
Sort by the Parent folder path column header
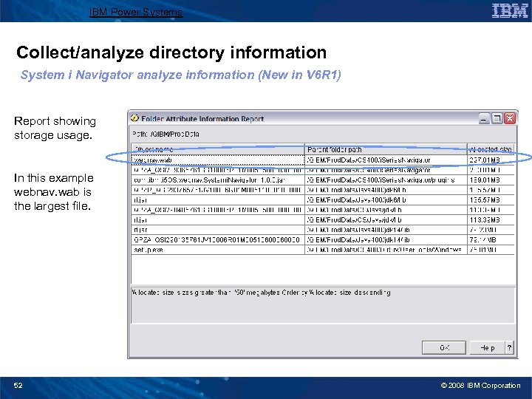pos(386,149)
